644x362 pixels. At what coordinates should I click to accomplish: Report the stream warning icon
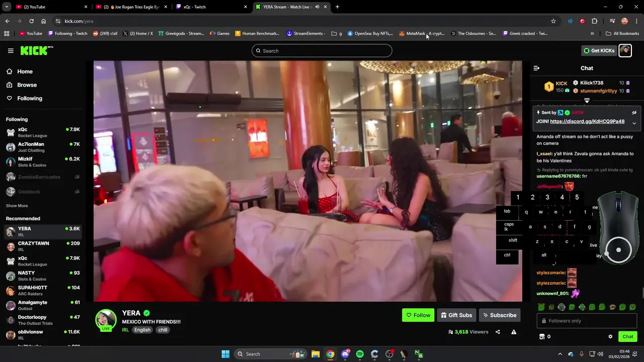(x=514, y=332)
